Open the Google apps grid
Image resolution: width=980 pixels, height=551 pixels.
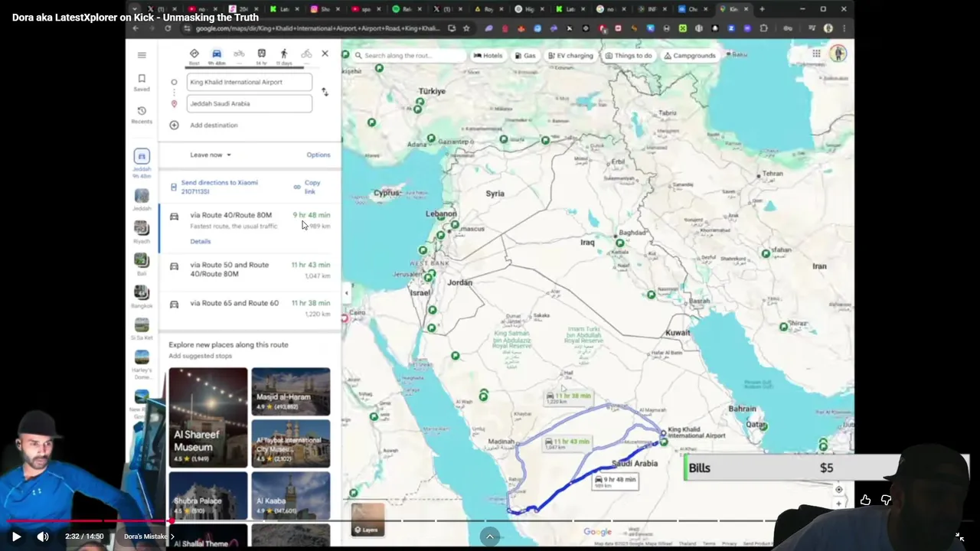[x=817, y=54]
